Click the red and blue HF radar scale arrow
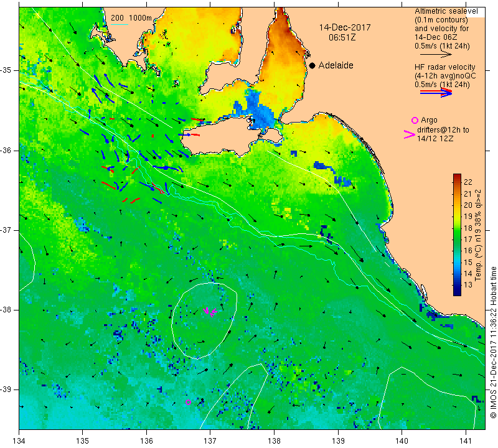 (436, 93)
